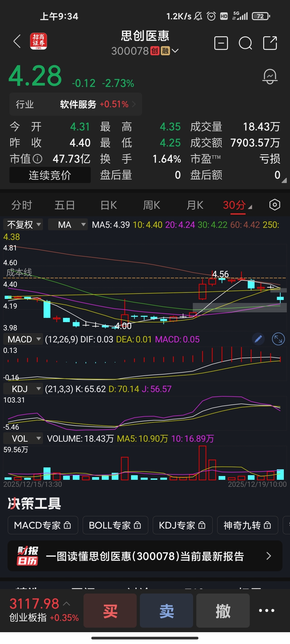Viewport: 290px width, 644px height.
Task: Switch to 分时 tab
Action: 22,205
